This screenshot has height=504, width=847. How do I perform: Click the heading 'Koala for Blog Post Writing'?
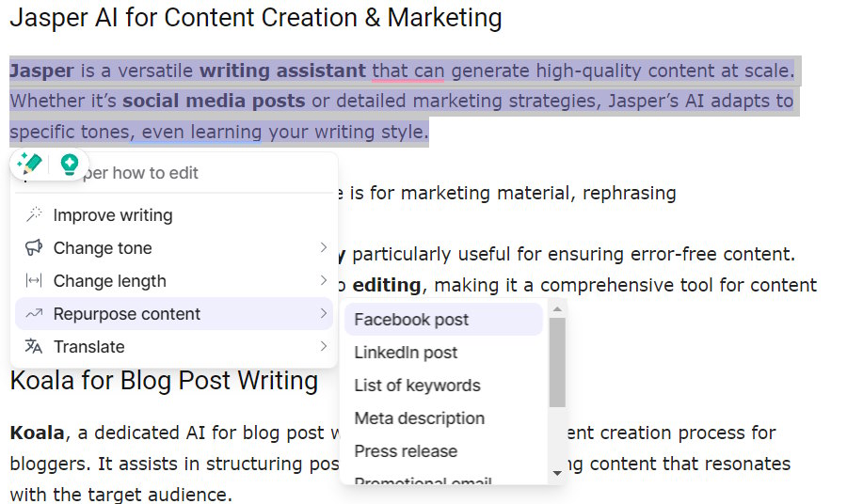(x=164, y=381)
